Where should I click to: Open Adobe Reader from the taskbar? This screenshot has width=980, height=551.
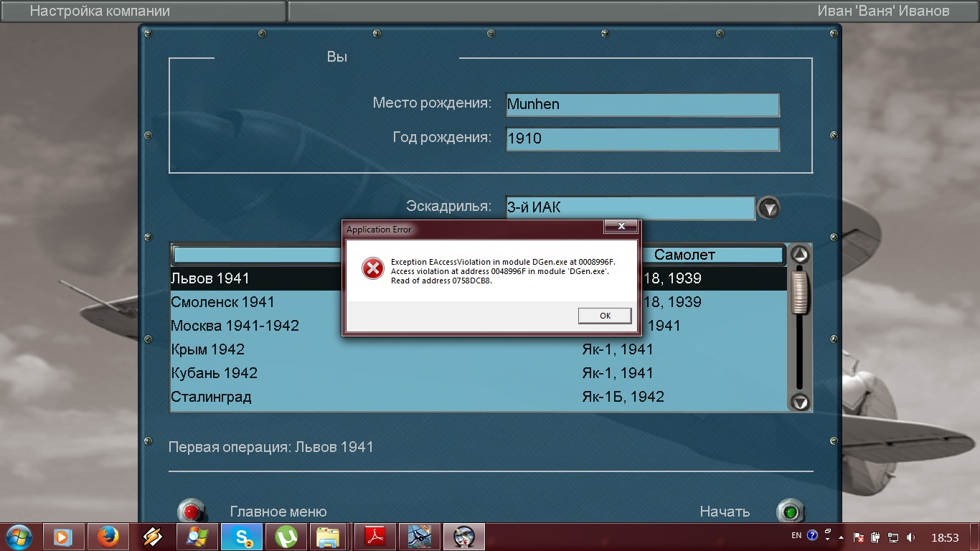374,536
